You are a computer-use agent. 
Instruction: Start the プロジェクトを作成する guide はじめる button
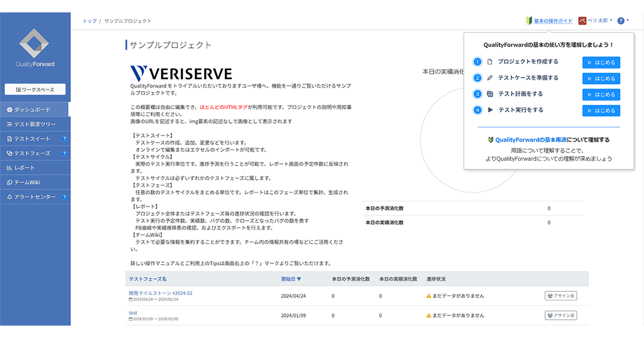(x=601, y=62)
